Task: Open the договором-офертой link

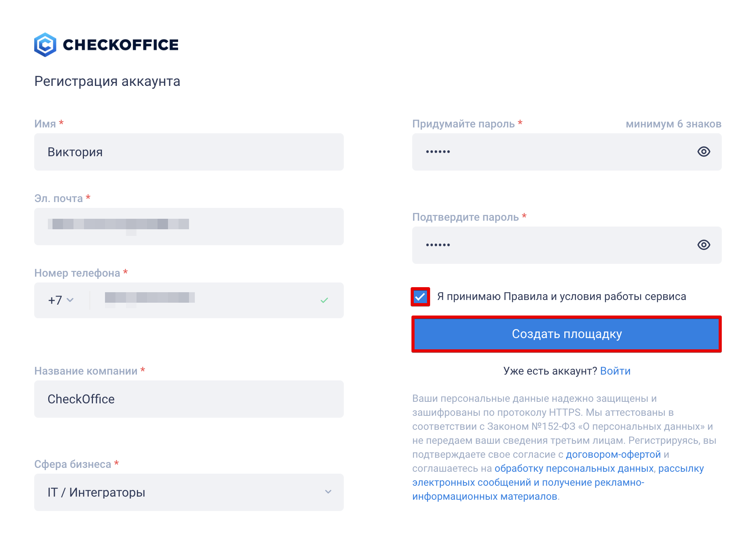Action: point(613,455)
